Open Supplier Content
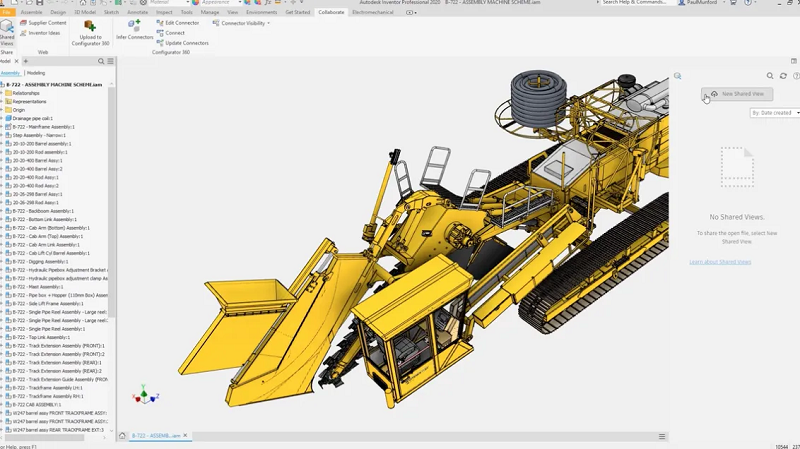 pos(42,22)
